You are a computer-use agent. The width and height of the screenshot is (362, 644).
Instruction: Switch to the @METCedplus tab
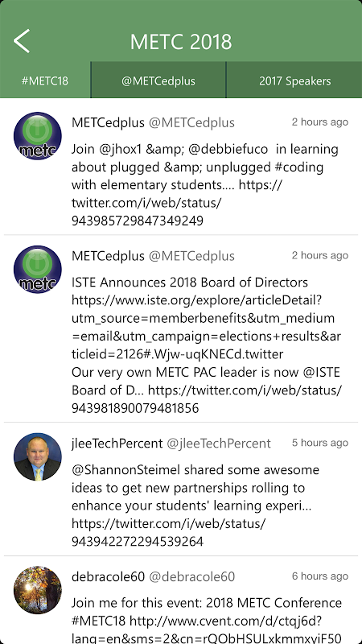pos(158,80)
